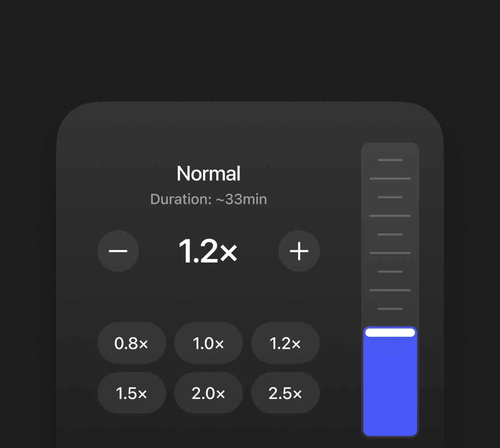Click the minus icon to decrease speed
This screenshot has width=500, height=448.
tap(118, 251)
